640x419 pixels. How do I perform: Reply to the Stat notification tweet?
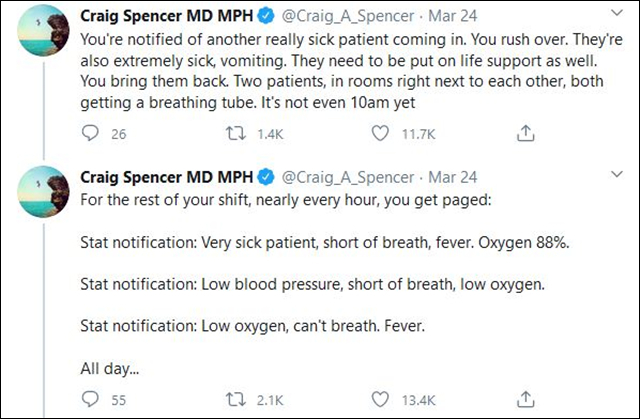coord(89,401)
